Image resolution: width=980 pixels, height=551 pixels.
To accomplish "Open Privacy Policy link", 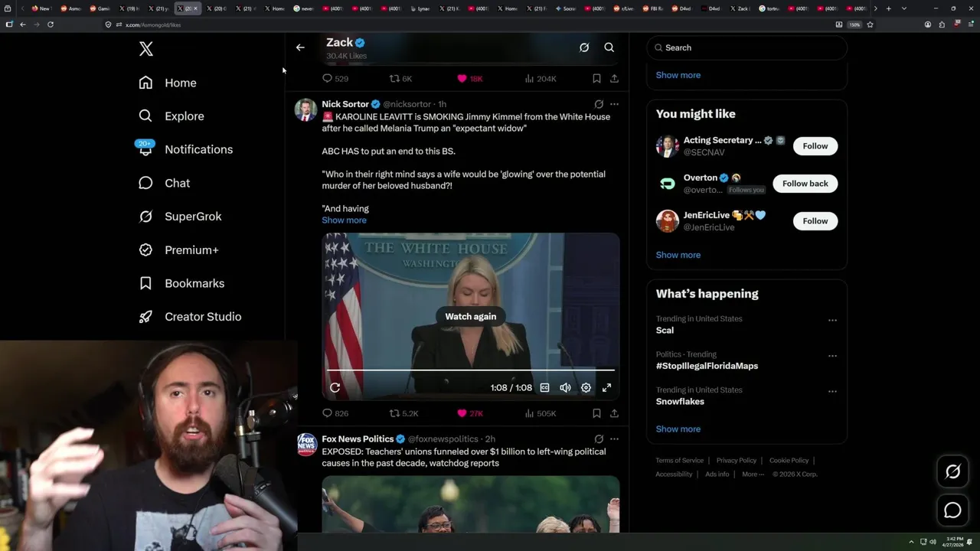I will [x=736, y=461].
